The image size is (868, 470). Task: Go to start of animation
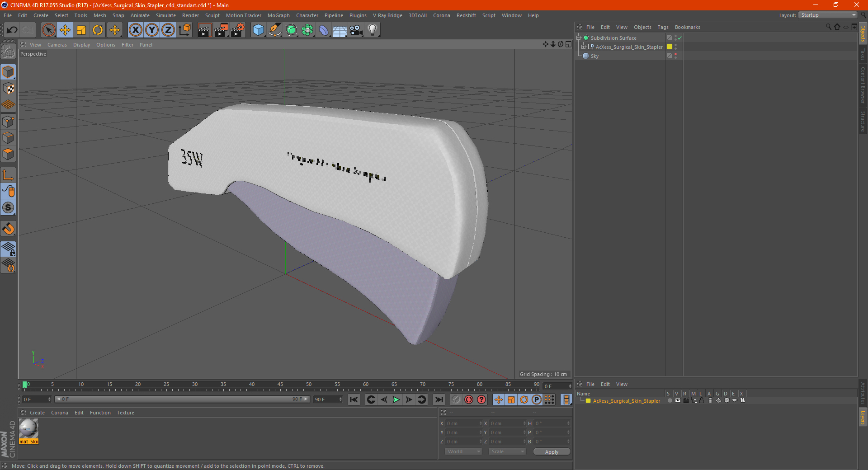click(x=354, y=399)
